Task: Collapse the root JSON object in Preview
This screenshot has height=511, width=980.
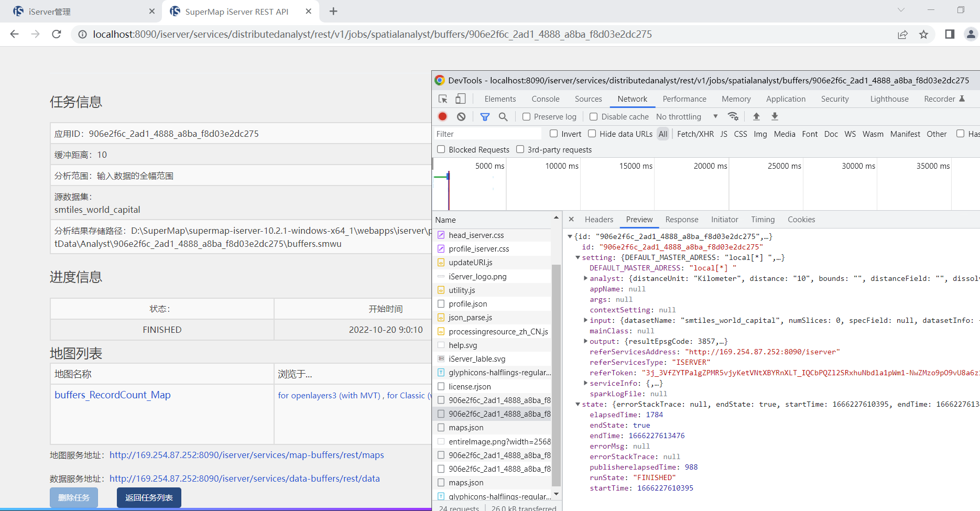Action: click(570, 236)
